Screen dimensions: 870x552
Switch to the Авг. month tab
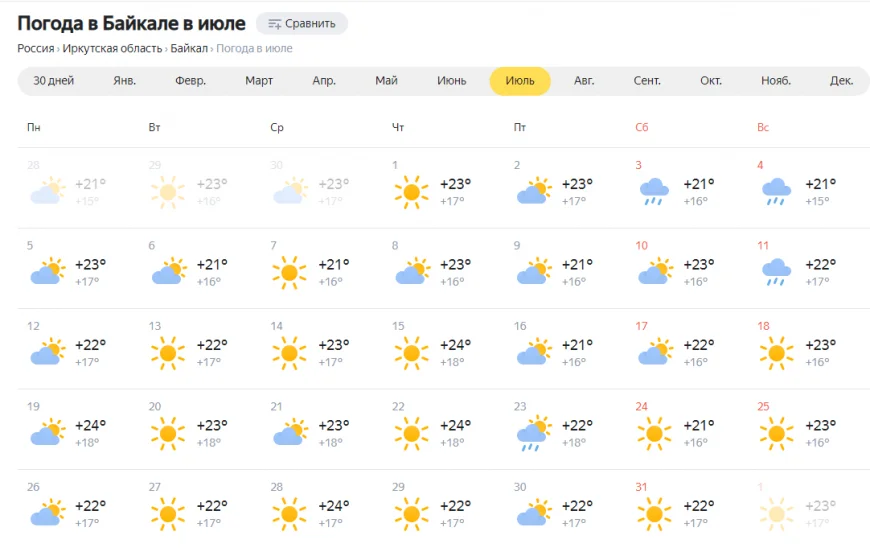tap(584, 81)
